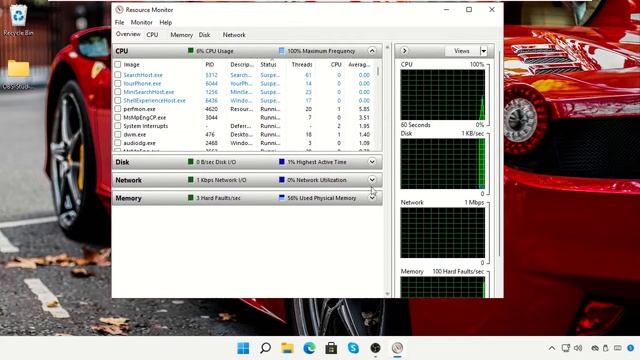The height and width of the screenshot is (360, 640).
Task: Open Microsoft Store from taskbar
Action: (331, 348)
